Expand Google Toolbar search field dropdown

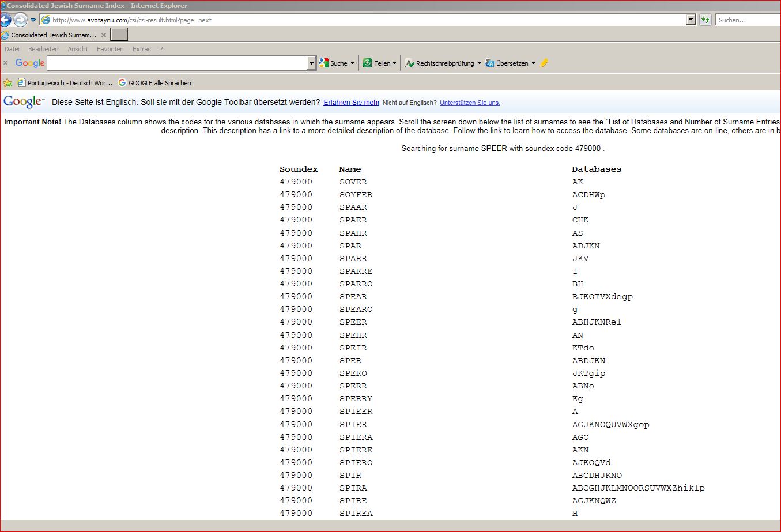[312, 63]
